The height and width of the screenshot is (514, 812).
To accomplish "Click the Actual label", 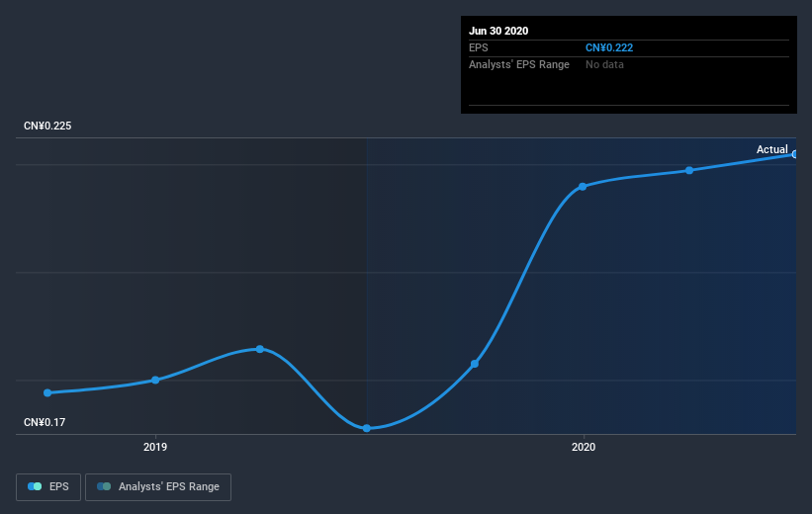I will click(772, 149).
